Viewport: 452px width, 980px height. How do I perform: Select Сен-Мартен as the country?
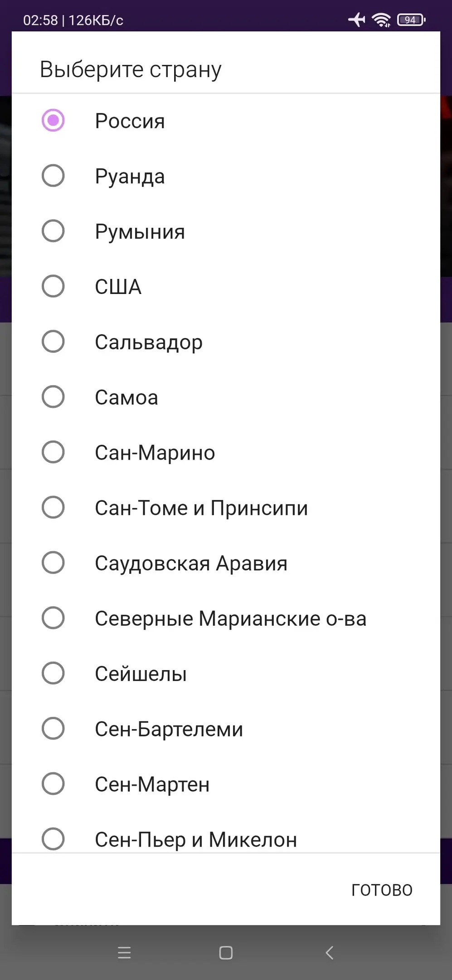(x=53, y=784)
